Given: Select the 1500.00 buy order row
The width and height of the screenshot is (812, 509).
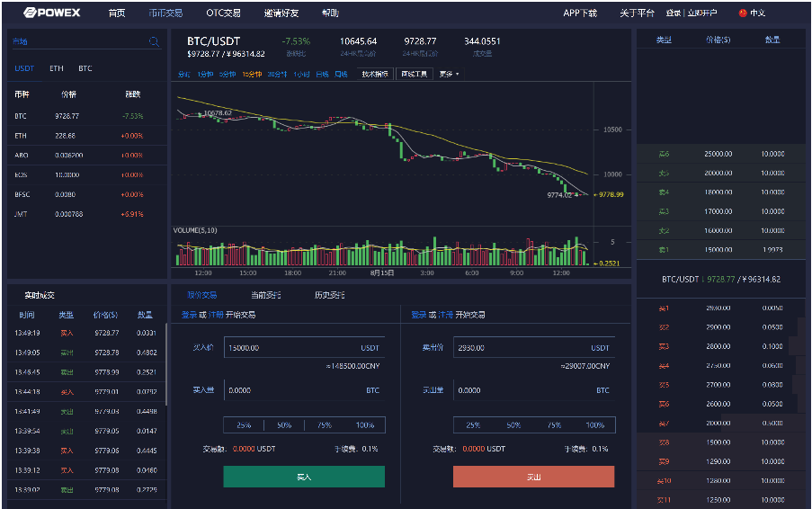Looking at the screenshot, I should (721, 442).
